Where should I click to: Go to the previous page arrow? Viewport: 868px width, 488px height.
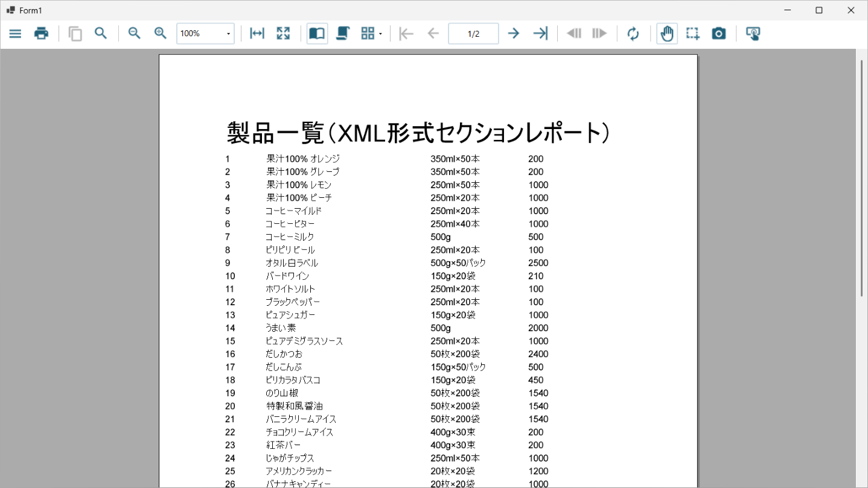tap(433, 34)
